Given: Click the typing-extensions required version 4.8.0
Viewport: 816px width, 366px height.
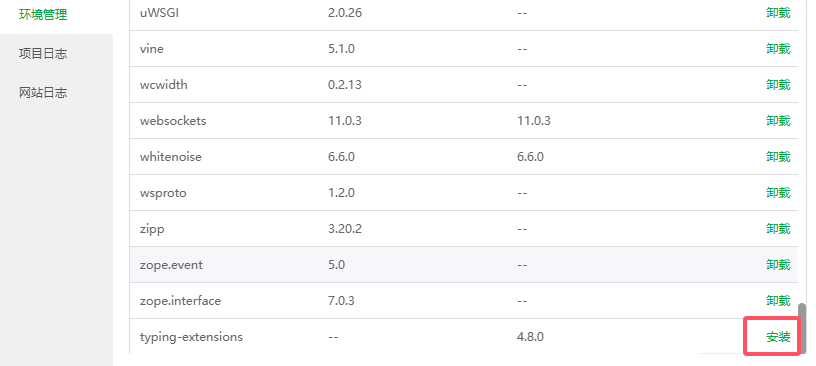Looking at the screenshot, I should (x=530, y=337).
